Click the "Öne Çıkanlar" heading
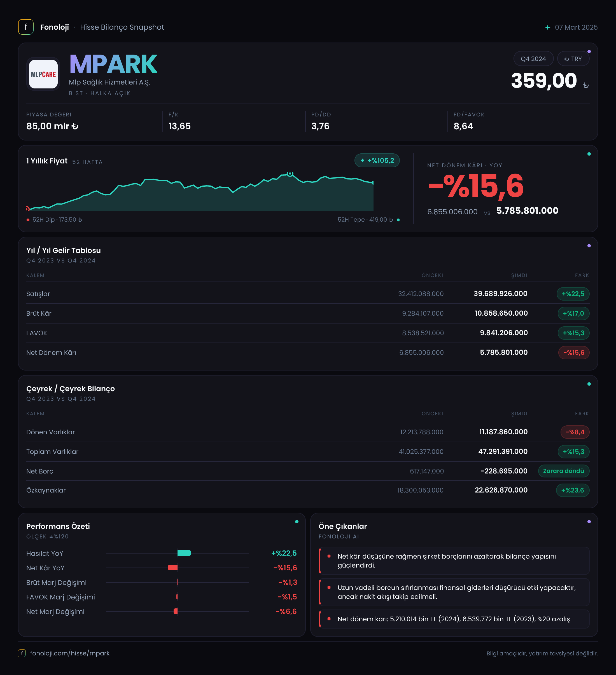 point(343,526)
